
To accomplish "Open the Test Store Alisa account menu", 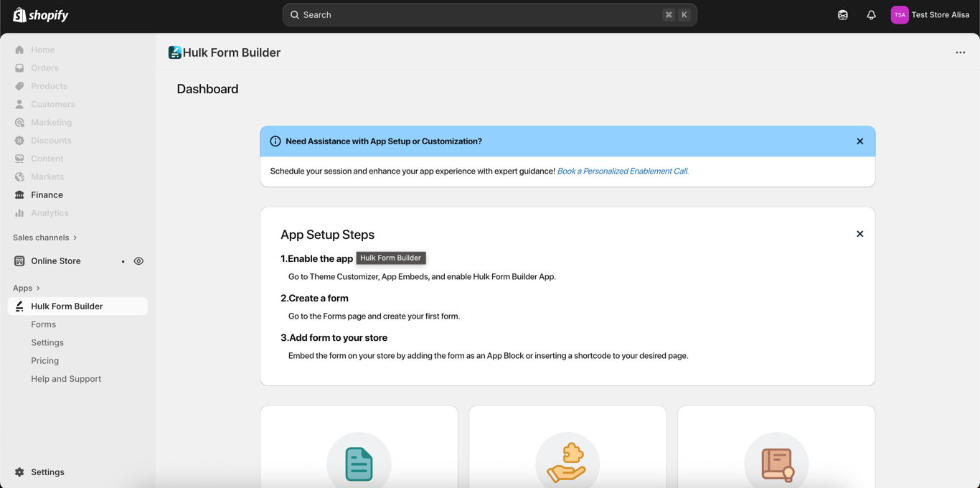I will tap(930, 15).
